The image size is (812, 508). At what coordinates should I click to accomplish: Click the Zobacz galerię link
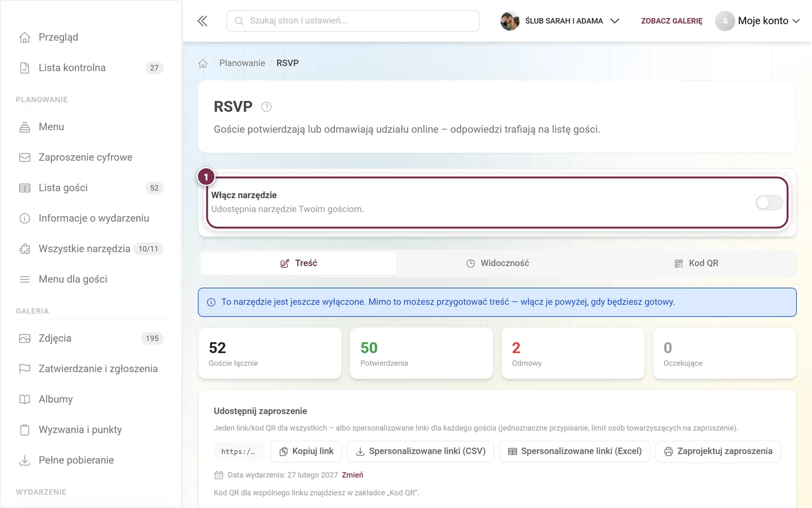(x=672, y=21)
